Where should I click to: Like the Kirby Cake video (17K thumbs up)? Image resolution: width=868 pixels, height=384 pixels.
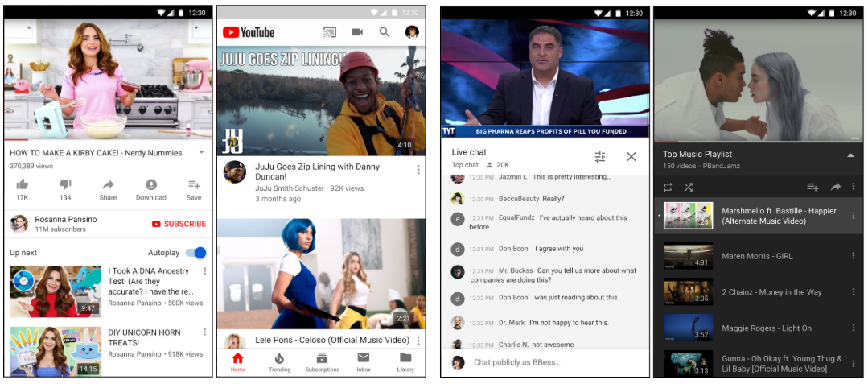point(23,184)
